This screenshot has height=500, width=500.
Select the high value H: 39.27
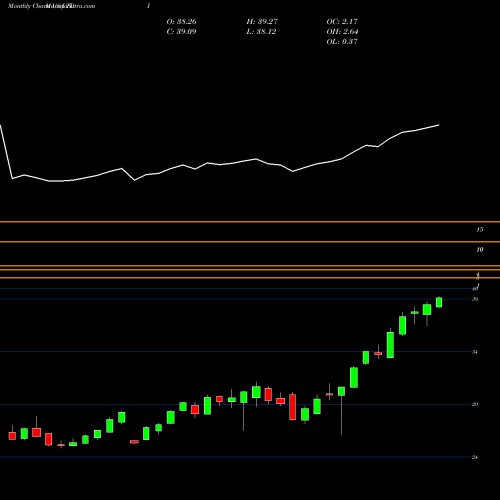(262, 22)
